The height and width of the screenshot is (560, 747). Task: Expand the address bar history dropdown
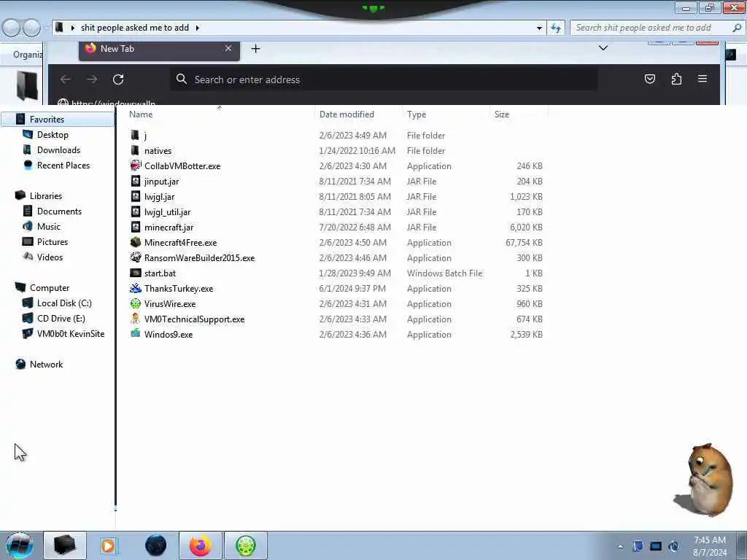click(x=539, y=28)
